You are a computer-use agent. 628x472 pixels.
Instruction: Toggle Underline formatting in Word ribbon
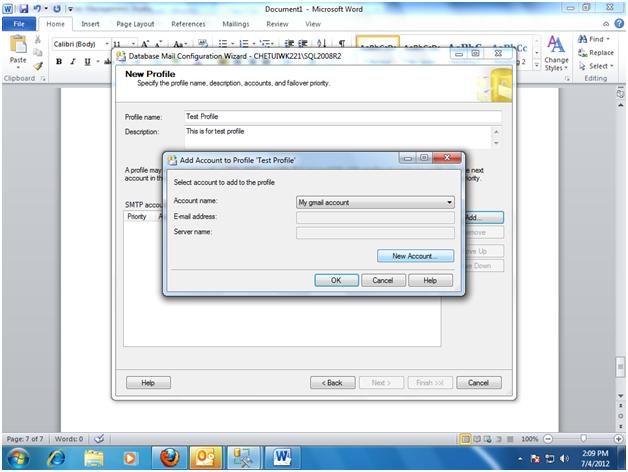point(87,61)
